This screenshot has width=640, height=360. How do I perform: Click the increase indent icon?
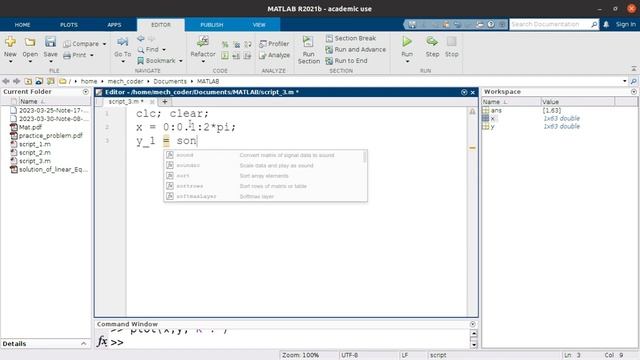(x=236, y=56)
